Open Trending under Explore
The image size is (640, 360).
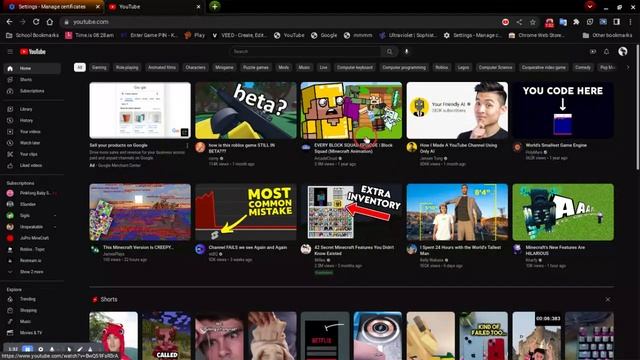point(32,299)
